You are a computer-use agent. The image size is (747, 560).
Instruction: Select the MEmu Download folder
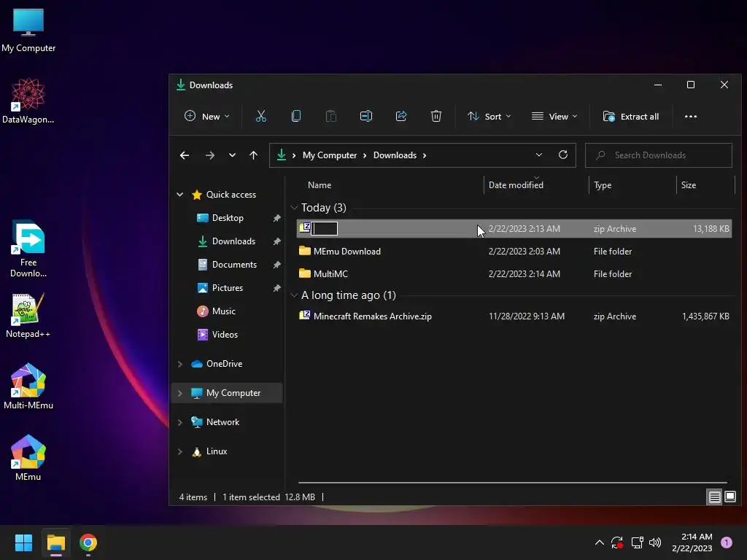click(514, 251)
